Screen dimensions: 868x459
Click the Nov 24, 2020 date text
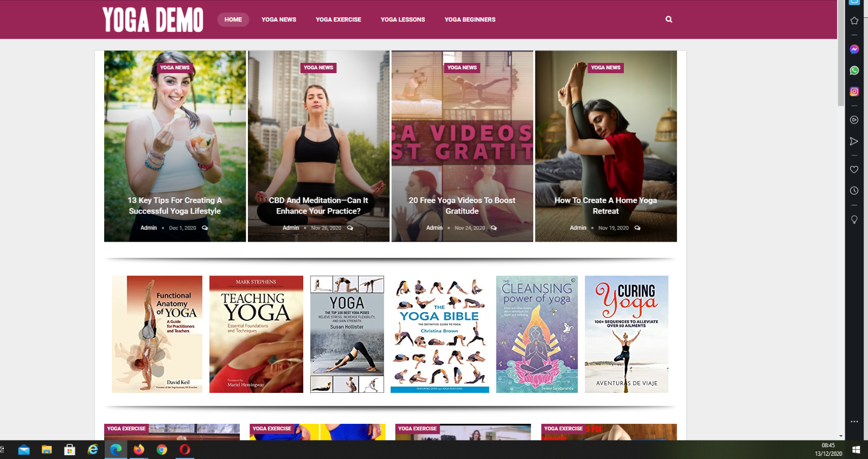click(470, 228)
